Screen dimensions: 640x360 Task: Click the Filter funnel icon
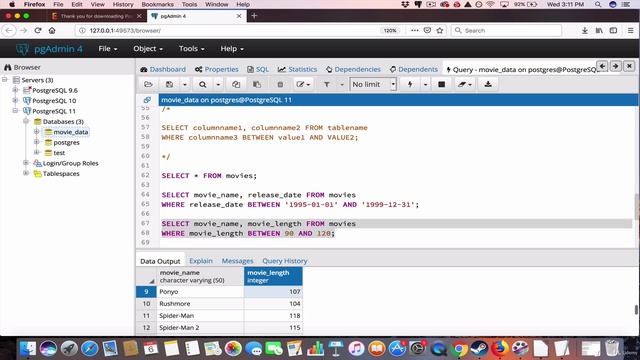[327, 84]
